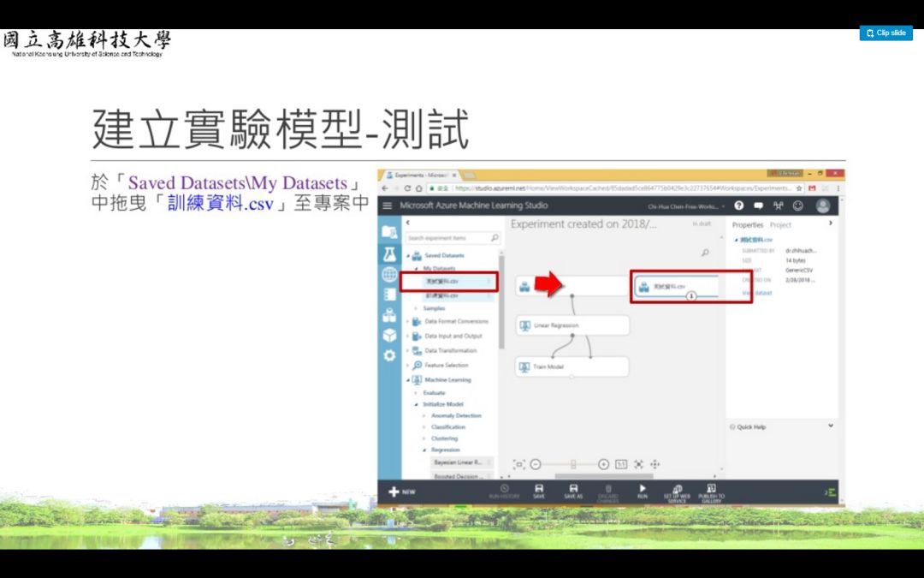Click the center canvas arrows icon
The height and width of the screenshot is (578, 924).
tap(638, 464)
